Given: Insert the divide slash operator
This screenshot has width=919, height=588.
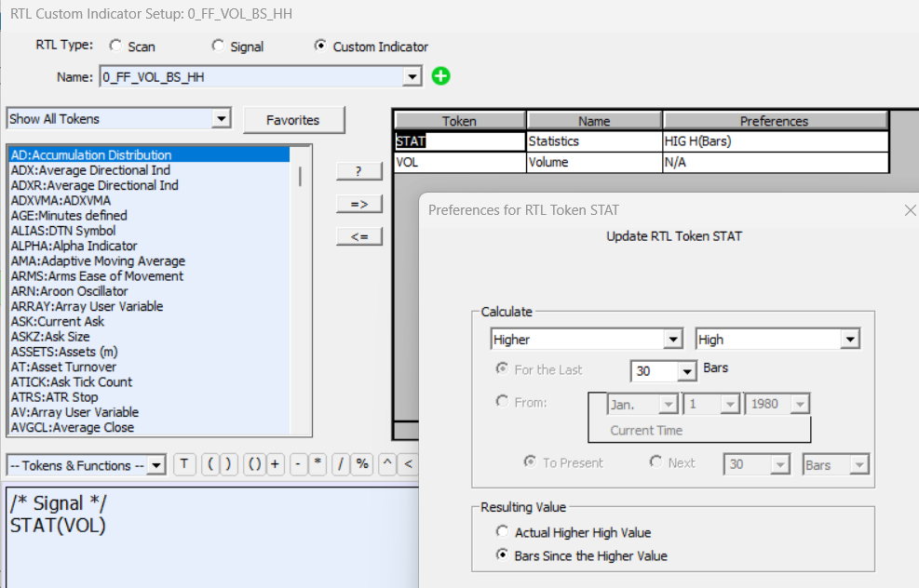Looking at the screenshot, I should pyautogui.click(x=341, y=464).
